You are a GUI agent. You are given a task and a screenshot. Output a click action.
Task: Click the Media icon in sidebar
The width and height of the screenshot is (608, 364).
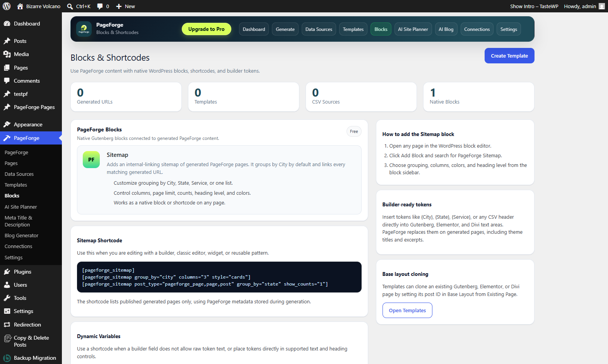click(x=7, y=54)
